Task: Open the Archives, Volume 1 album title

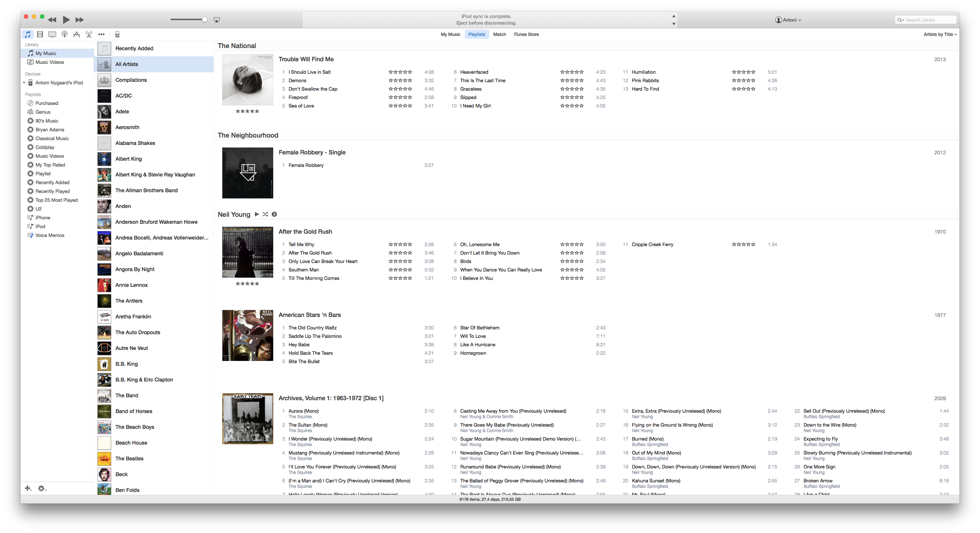Action: (330, 398)
